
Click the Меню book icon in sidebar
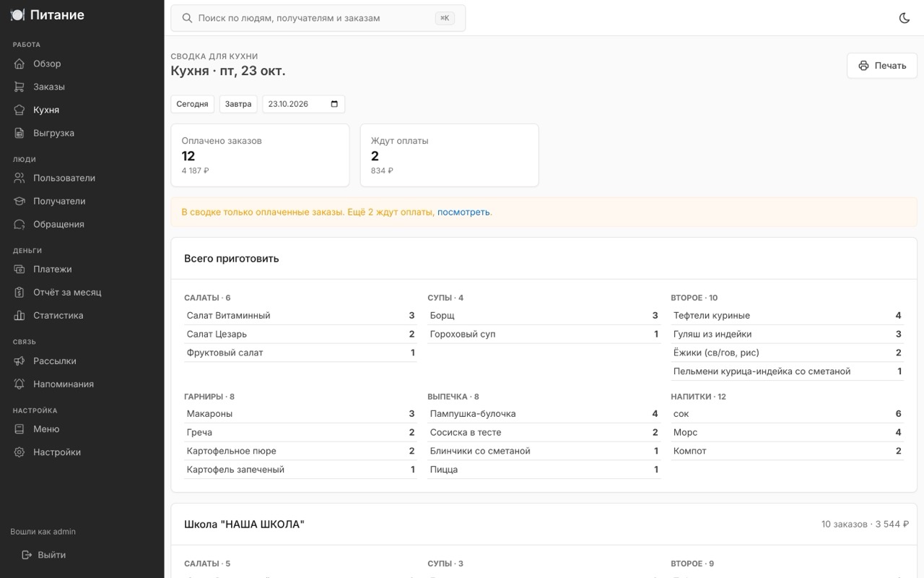pyautogui.click(x=19, y=429)
